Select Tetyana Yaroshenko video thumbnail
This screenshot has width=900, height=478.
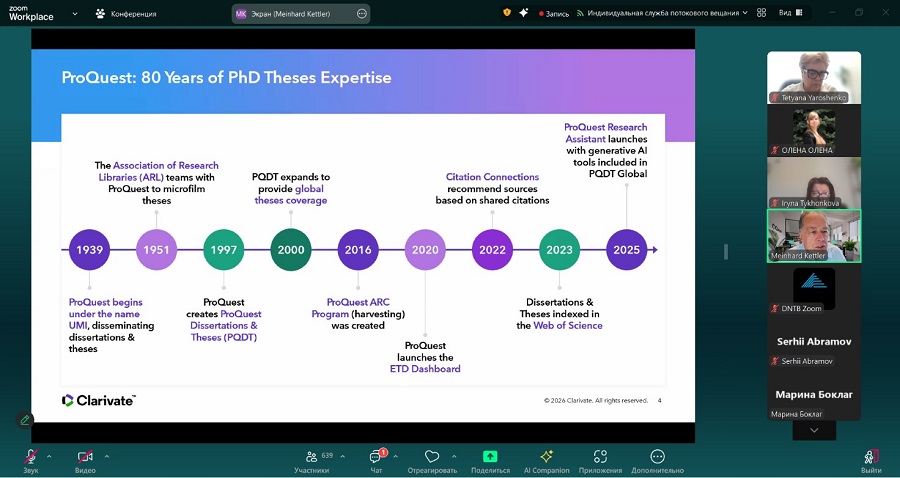point(814,77)
